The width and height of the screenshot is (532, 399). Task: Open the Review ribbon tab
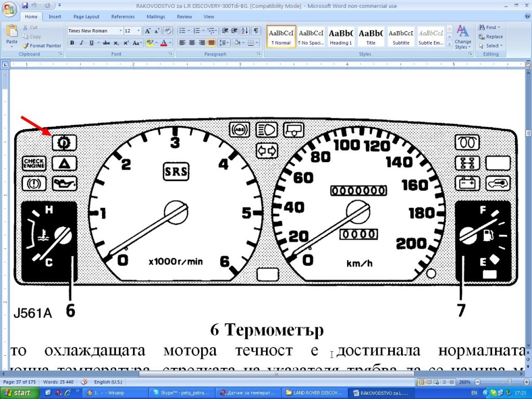pyautogui.click(x=184, y=17)
